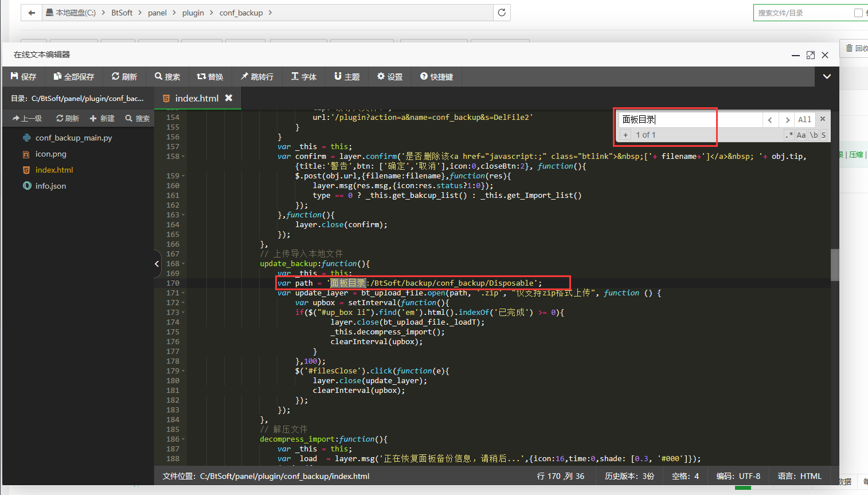Click the 行 170 ,列 36 cursor position
The image size is (868, 495).
pos(561,476)
